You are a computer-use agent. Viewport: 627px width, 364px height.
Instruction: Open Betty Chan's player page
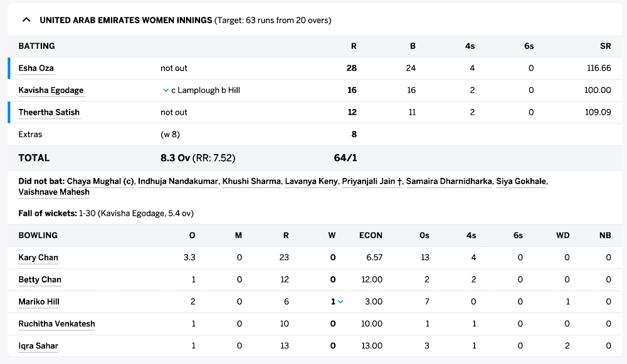(40, 279)
